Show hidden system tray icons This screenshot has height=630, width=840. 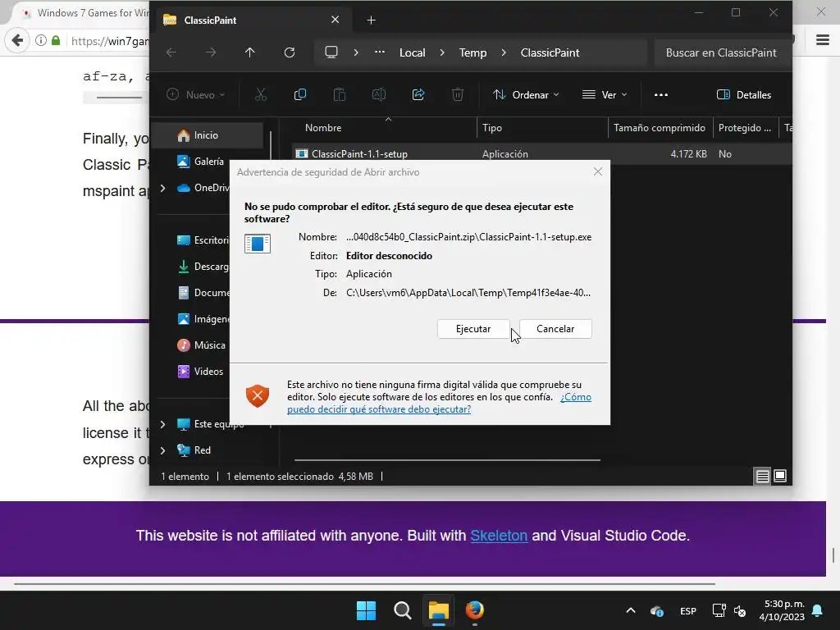coord(631,610)
